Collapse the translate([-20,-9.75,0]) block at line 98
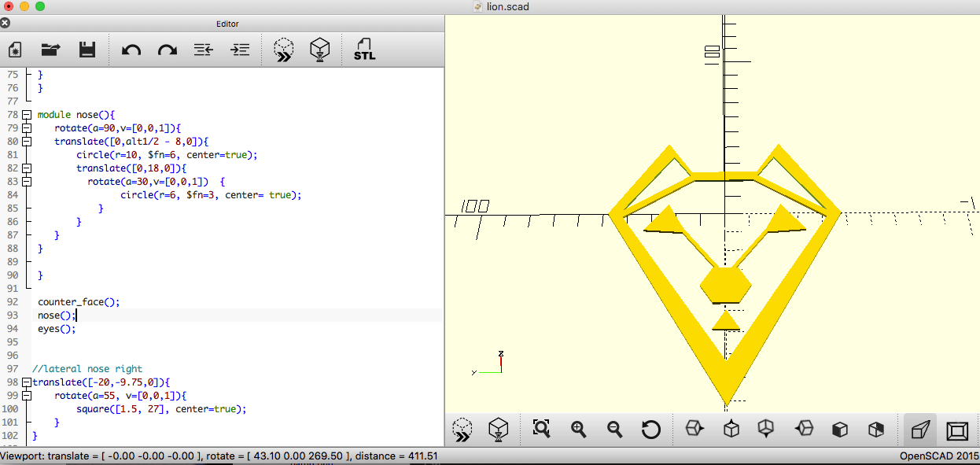 click(27, 382)
